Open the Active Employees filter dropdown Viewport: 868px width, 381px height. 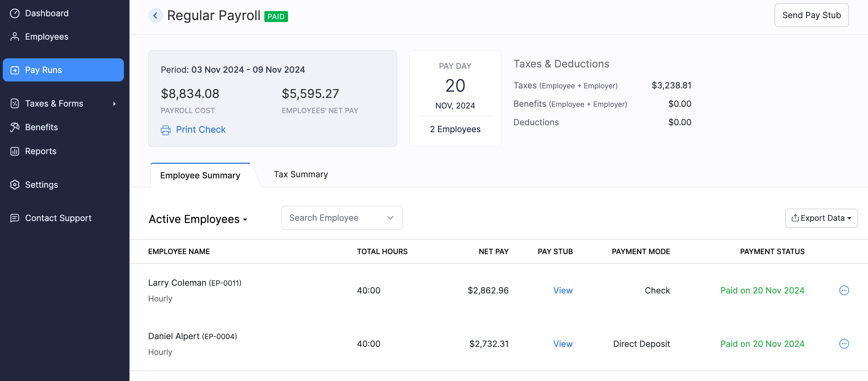click(198, 219)
